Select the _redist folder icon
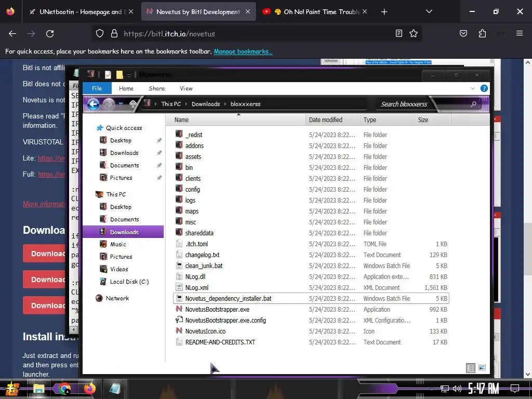The height and width of the screenshot is (399, 532). [179, 135]
